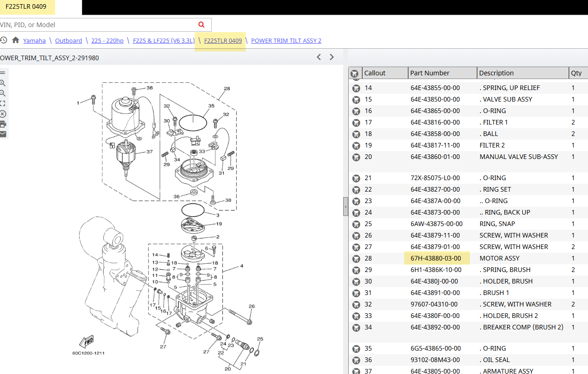588x374 pixels.
Task: Open the history clock icon
Action: coord(3,40)
